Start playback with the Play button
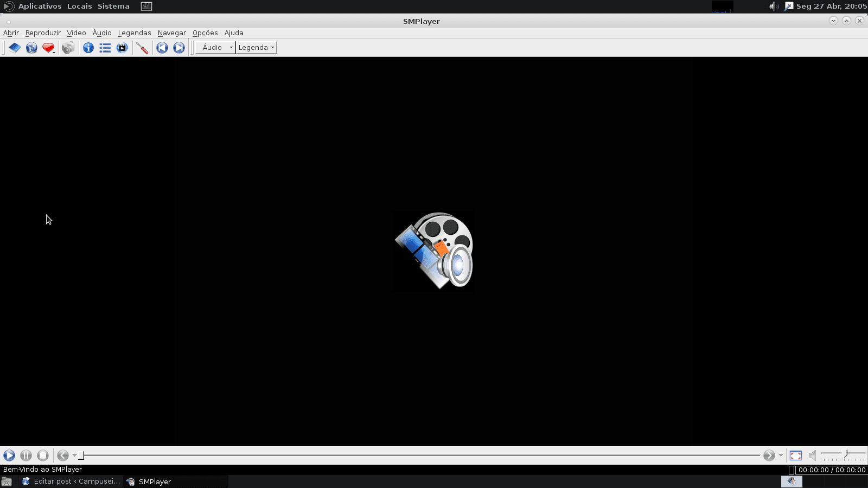This screenshot has height=488, width=868. tap(9, 455)
